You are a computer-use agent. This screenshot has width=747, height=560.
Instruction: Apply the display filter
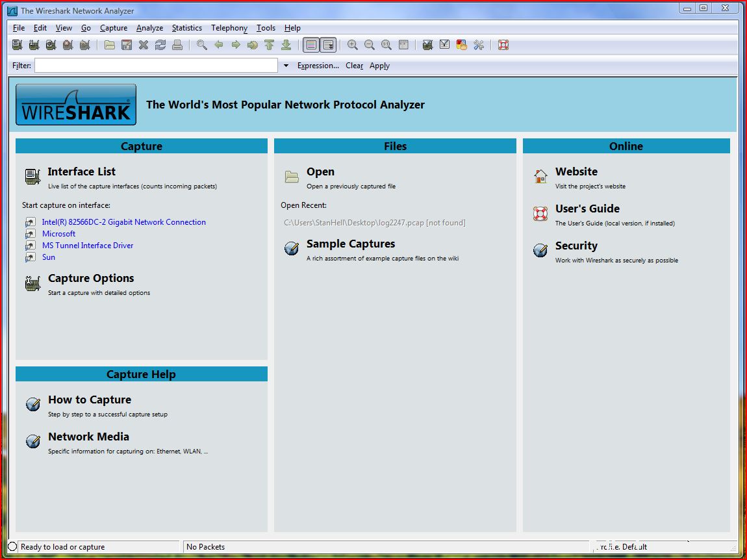pos(380,66)
